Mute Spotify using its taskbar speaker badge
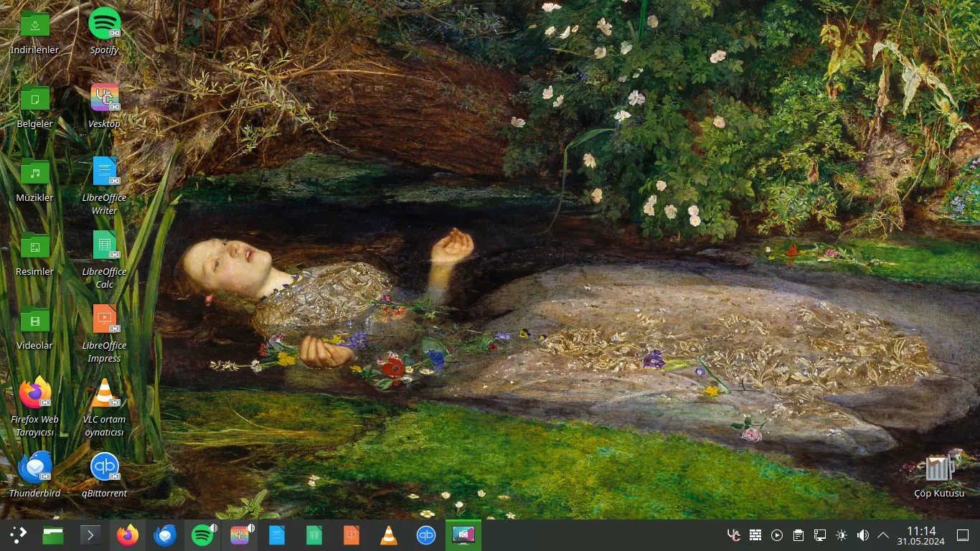 pyautogui.click(x=213, y=529)
